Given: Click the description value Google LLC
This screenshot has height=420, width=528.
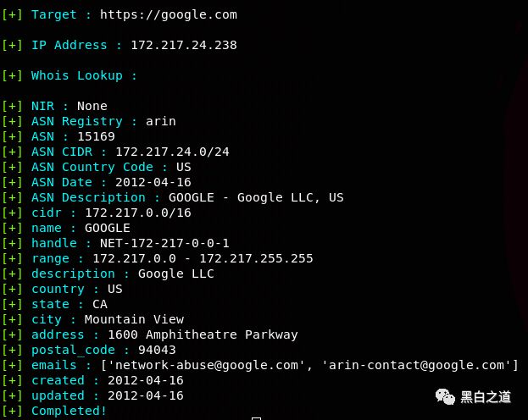Looking at the screenshot, I should pos(176,274).
